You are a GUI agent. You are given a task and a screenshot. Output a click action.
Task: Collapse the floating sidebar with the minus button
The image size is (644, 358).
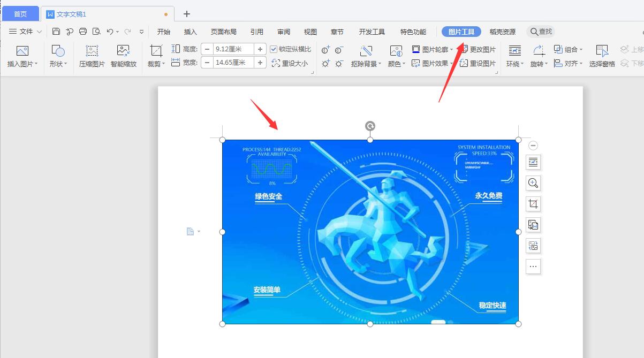pyautogui.click(x=533, y=145)
